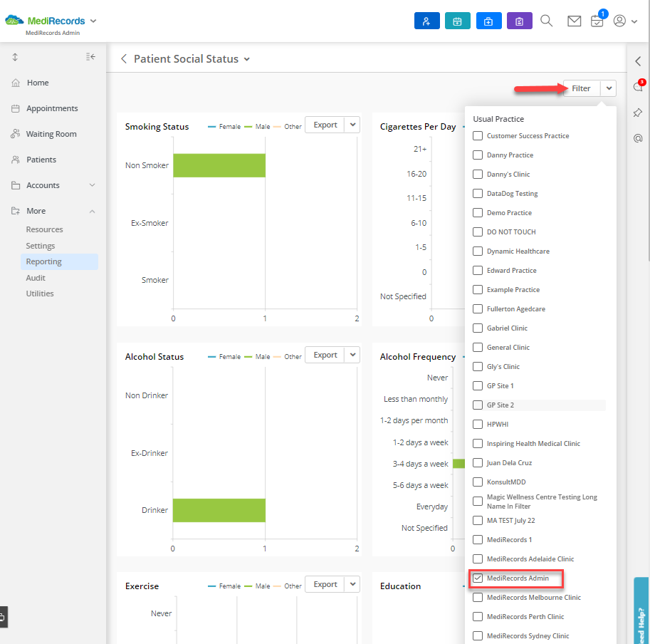Collapse the right panel arrow icon
The height and width of the screenshot is (644, 650).
[638, 61]
